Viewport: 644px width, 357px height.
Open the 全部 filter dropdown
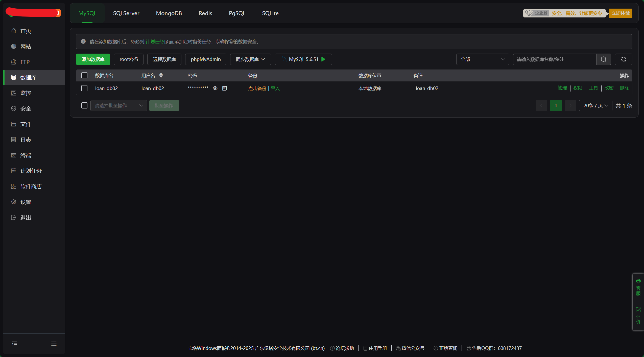482,59
